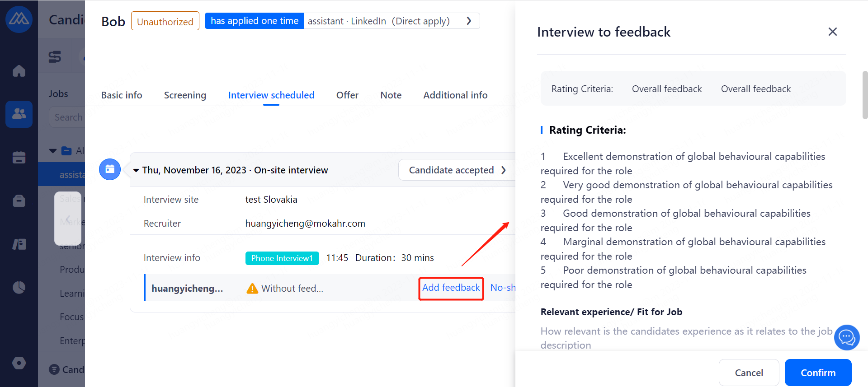
Task: Select the candidates people icon
Action: coord(19,114)
